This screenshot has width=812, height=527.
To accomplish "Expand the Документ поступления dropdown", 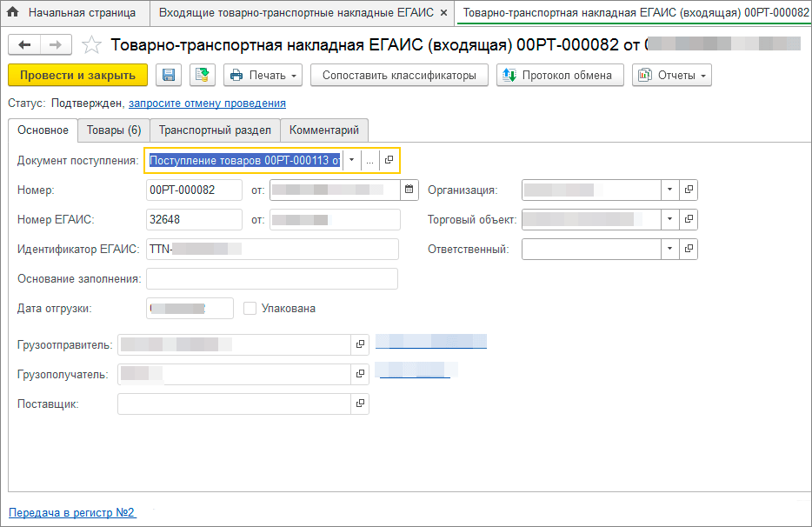I will tap(351, 160).
